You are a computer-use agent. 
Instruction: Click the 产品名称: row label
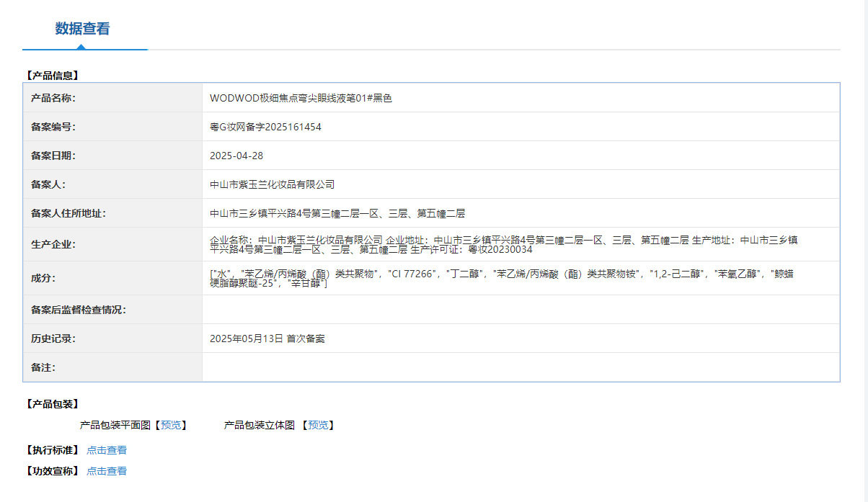[53, 98]
